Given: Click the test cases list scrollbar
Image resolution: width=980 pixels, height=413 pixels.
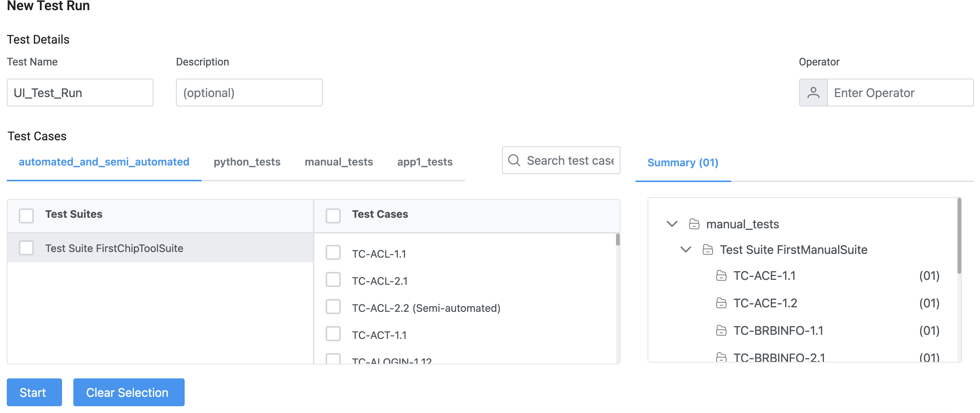Looking at the screenshot, I should point(617,240).
